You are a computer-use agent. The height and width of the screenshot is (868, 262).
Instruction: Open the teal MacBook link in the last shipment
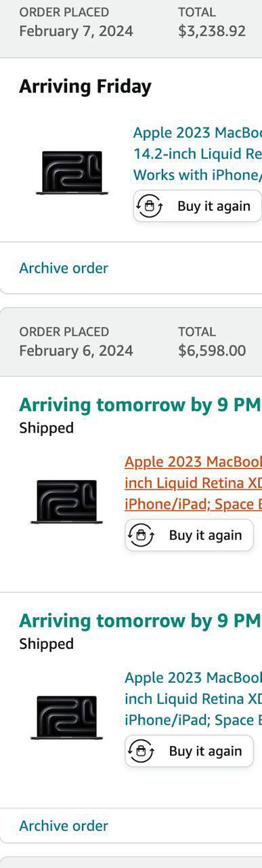193,698
